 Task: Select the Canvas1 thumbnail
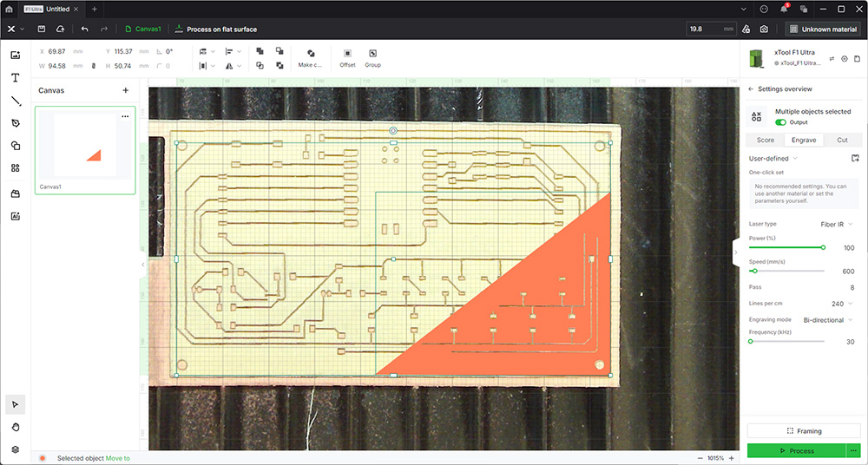tap(85, 150)
